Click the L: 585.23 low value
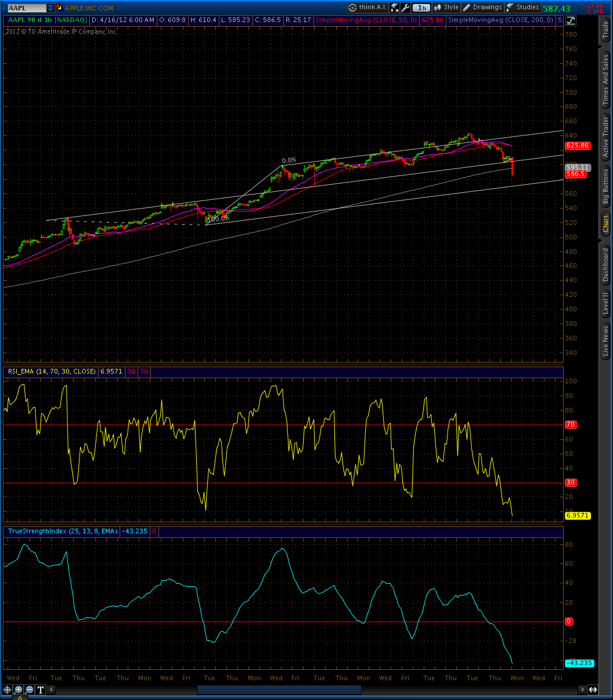This screenshot has width=613, height=700. coord(237,20)
